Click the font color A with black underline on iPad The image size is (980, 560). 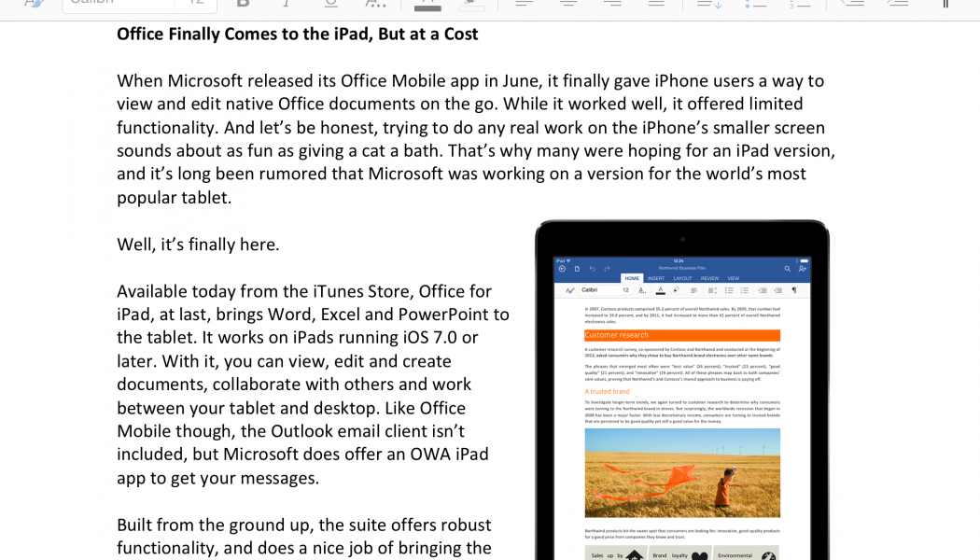(660, 290)
